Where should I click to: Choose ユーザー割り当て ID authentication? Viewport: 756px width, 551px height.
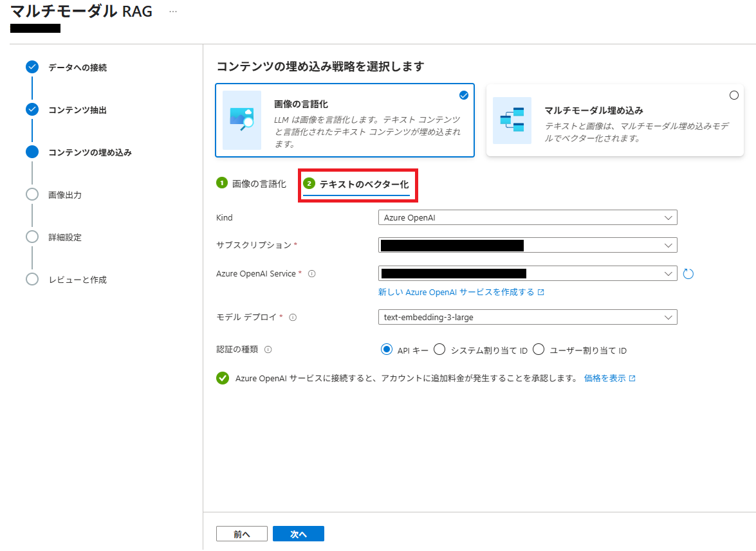coord(539,349)
